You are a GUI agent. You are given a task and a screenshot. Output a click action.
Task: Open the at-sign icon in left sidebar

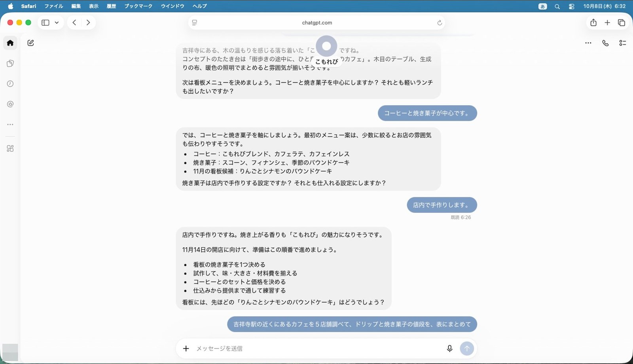pyautogui.click(x=10, y=104)
